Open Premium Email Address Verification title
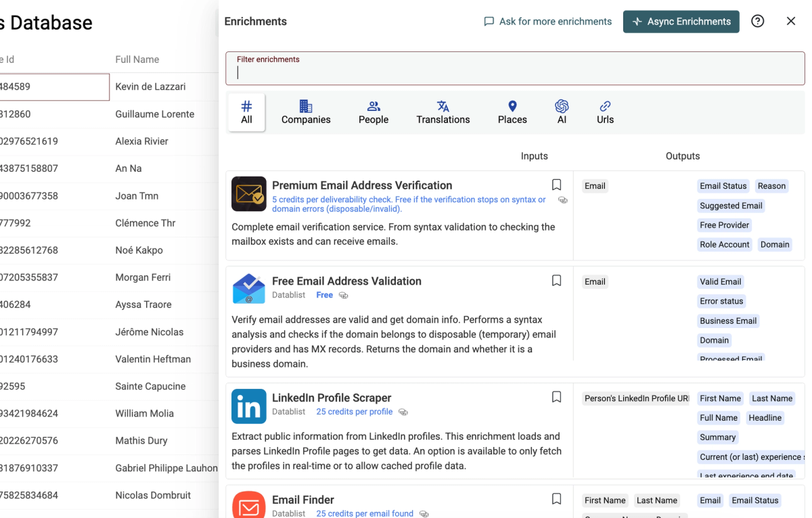812x518 pixels. coord(362,185)
